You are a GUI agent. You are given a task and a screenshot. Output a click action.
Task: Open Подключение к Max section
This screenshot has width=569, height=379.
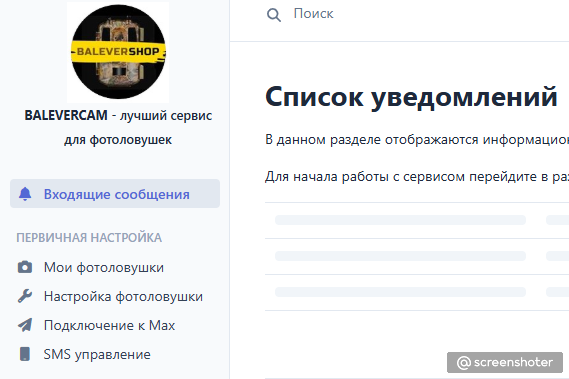(110, 325)
